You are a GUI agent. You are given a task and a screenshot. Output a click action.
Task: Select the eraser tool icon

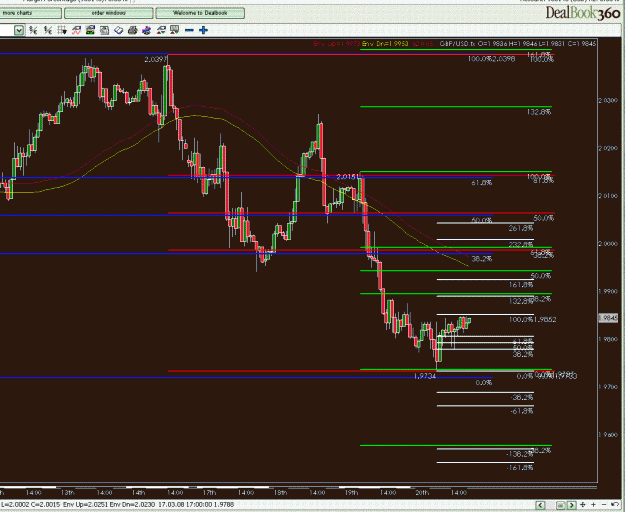coord(118,30)
